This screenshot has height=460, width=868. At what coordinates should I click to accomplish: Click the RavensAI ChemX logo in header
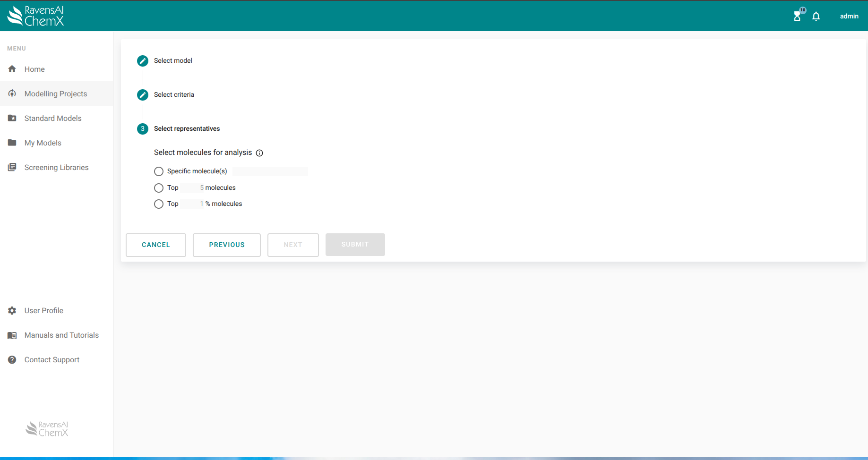coord(36,16)
